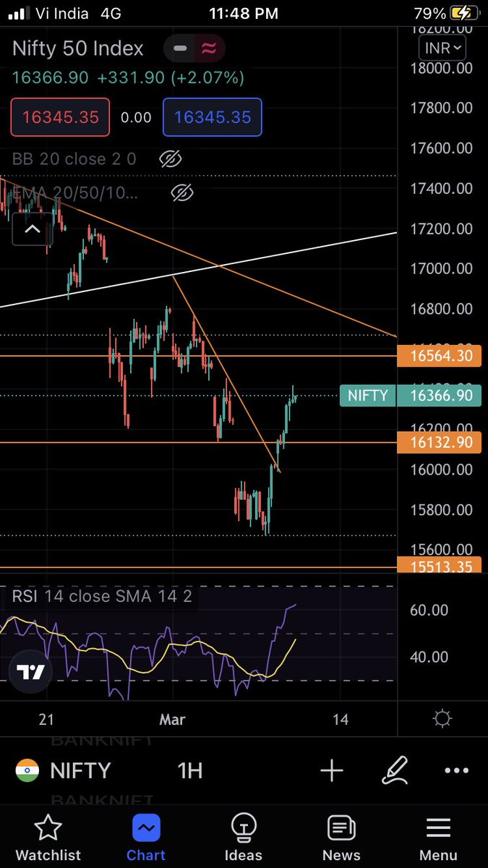Open the Ideas tab
This screenshot has width=488, height=868.
click(244, 837)
